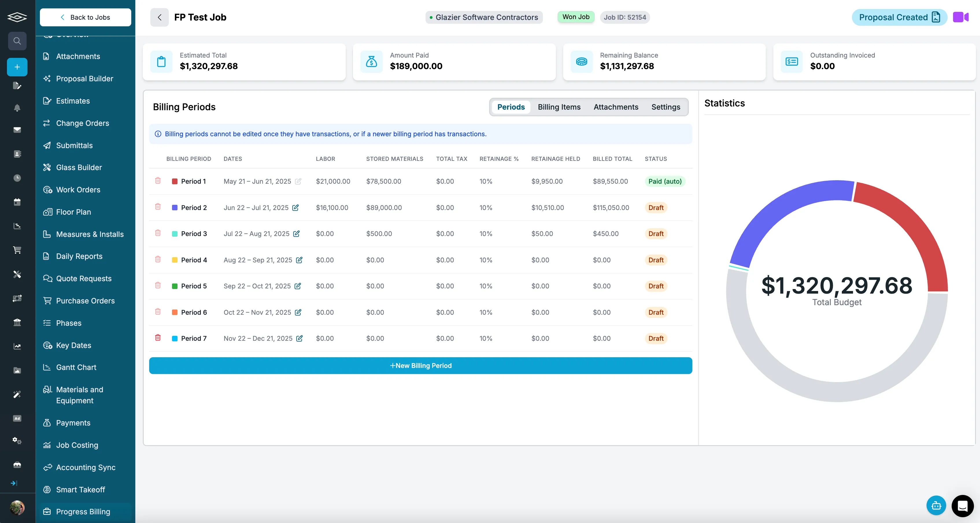Image resolution: width=980 pixels, height=523 pixels.
Task: Click the purple video camera icon
Action: coord(960,17)
